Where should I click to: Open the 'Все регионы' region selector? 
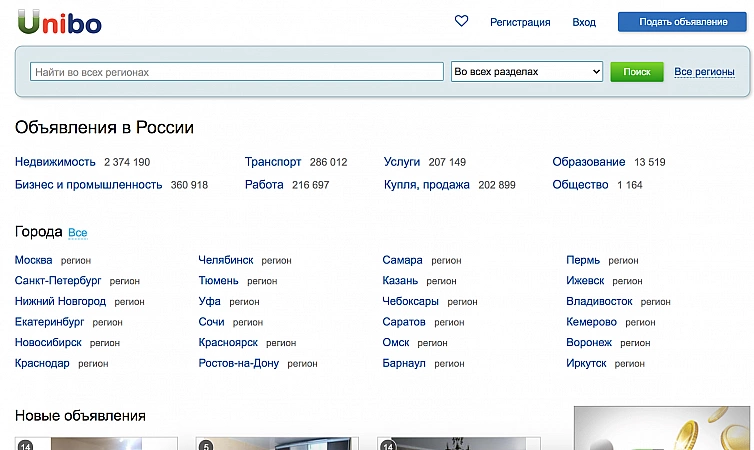point(704,72)
